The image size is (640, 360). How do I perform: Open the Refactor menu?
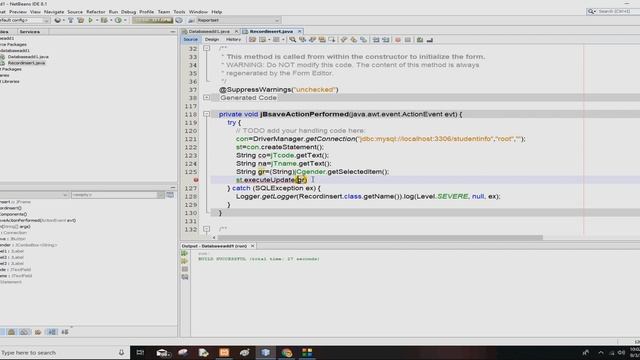pos(96,12)
